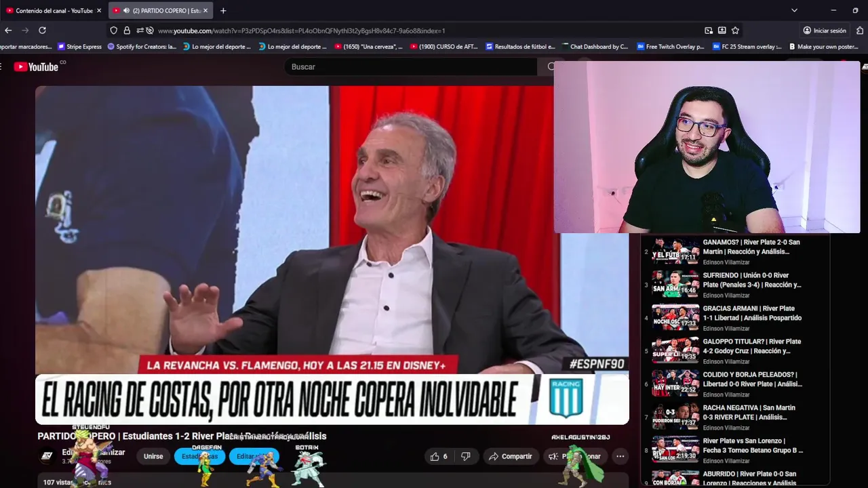Open '(1650) "Una cerveza"' bookmark
Screen dimensions: 868x488
[368, 47]
